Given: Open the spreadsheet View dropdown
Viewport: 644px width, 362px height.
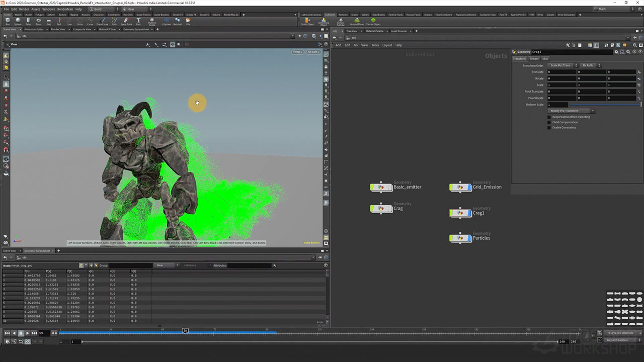Looking at the screenshot, I should pos(167,265).
